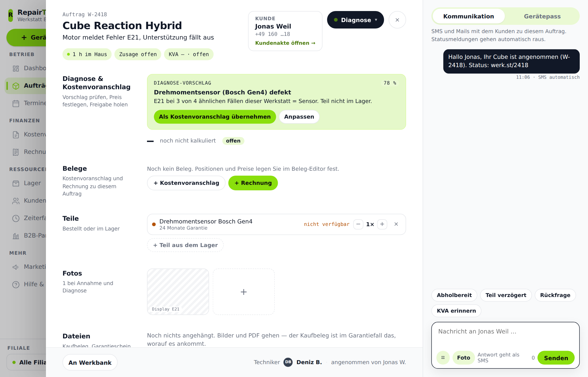Decrease part quantity with minus stepper
This screenshot has height=377, width=588.
coord(358,224)
